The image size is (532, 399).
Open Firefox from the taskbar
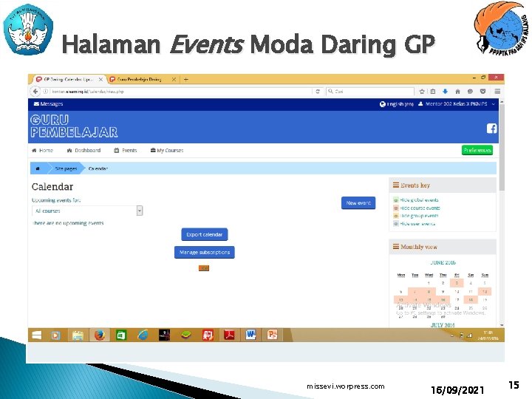coord(100,335)
